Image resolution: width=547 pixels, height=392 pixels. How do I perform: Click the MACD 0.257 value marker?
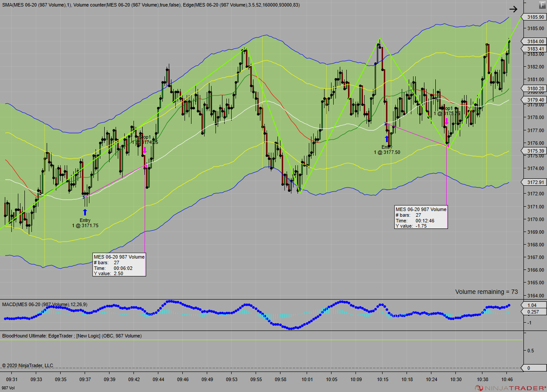point(534,312)
